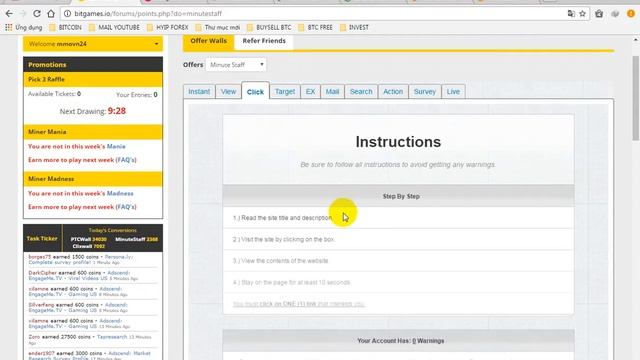Select the Live tab
Image resolution: width=640 pixels, height=360 pixels.
[x=453, y=91]
